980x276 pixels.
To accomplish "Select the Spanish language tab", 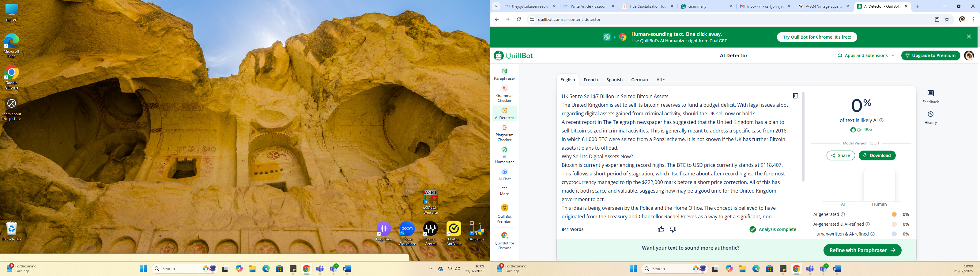I will 614,80.
